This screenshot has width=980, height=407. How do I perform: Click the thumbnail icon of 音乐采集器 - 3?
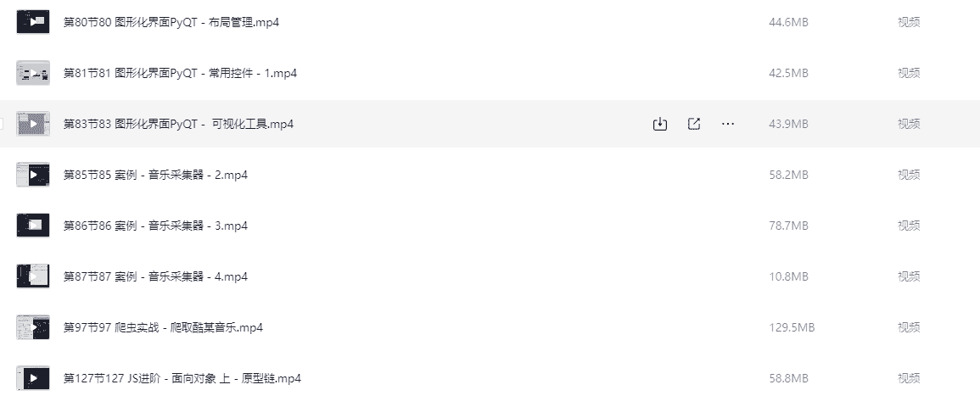(33, 226)
